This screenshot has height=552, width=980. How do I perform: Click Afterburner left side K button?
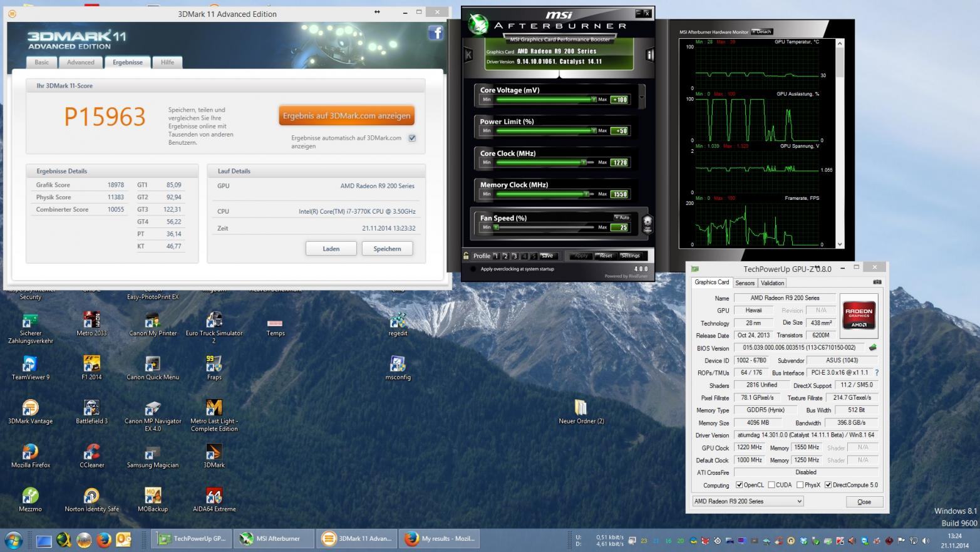click(x=468, y=55)
